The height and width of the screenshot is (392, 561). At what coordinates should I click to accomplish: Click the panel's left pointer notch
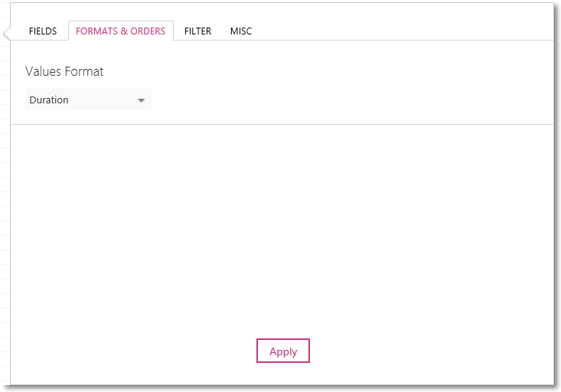tap(6, 34)
